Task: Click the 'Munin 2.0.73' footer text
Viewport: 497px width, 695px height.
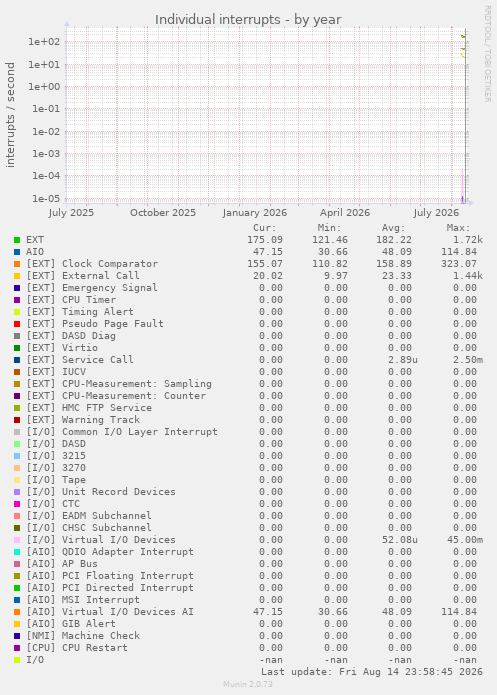Action: [248, 684]
